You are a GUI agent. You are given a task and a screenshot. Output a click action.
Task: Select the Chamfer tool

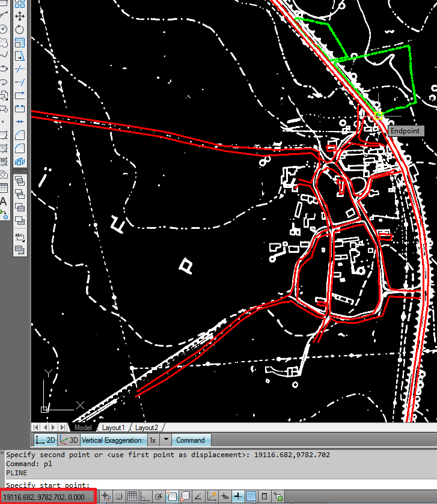(x=20, y=135)
